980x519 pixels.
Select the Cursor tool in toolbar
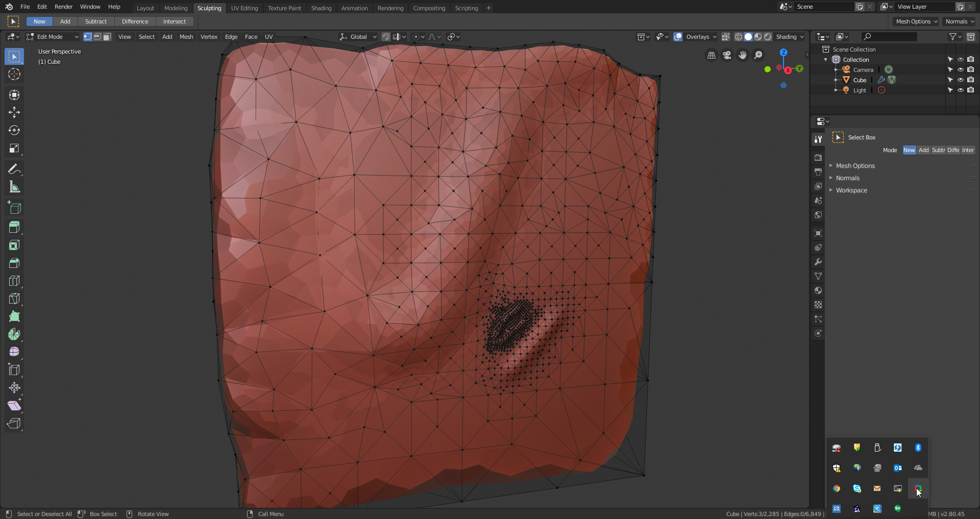coord(14,74)
